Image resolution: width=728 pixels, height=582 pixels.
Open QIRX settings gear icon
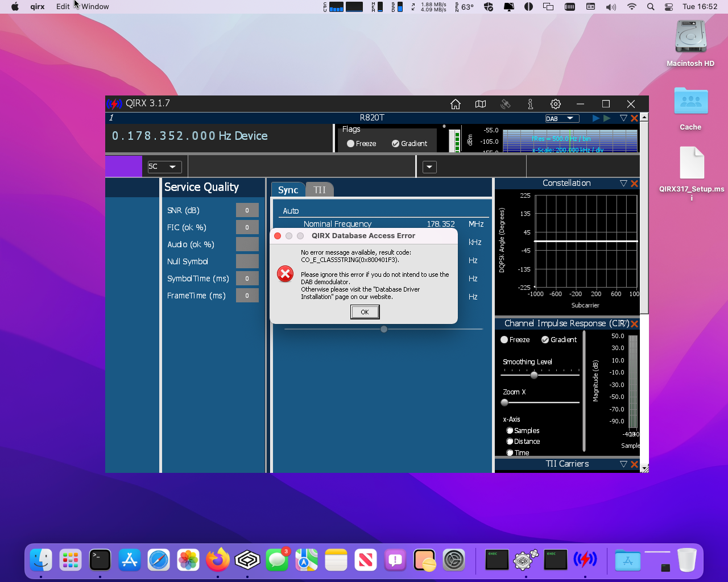[x=556, y=104]
